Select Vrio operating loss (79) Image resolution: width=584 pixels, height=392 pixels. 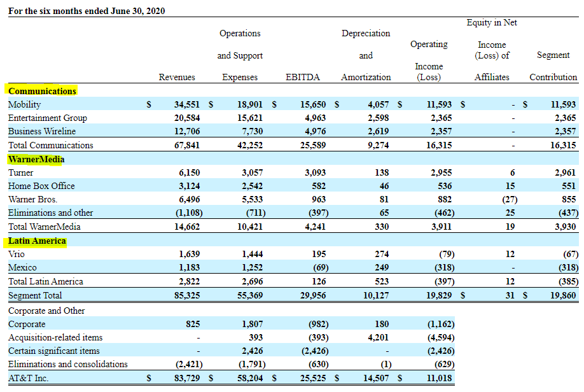coord(447,254)
